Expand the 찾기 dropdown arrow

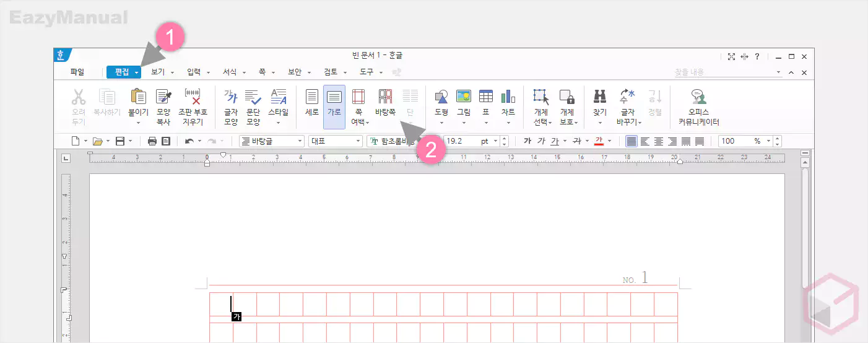599,123
